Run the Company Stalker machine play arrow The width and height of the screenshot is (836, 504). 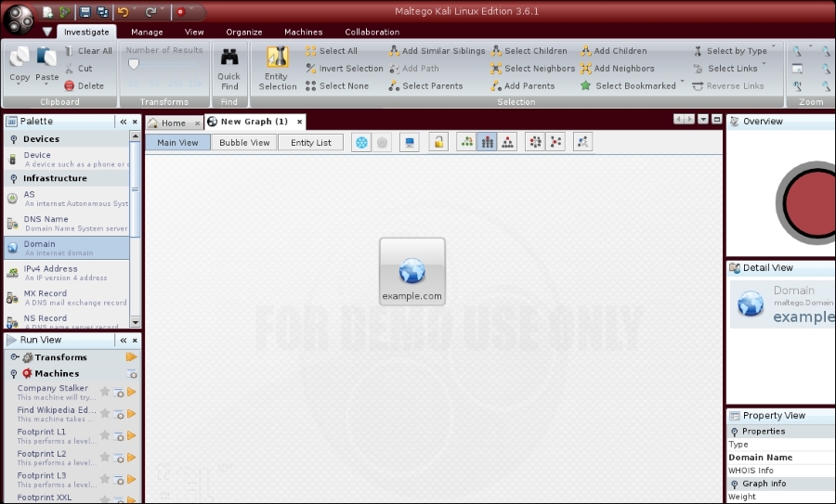tap(132, 392)
